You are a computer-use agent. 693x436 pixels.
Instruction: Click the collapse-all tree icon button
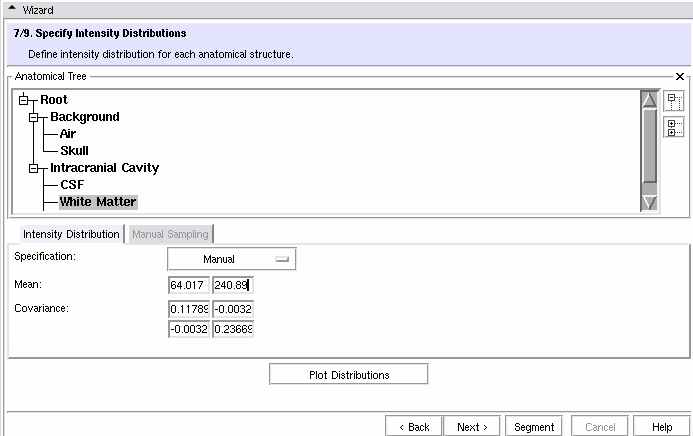pyautogui.click(x=674, y=101)
